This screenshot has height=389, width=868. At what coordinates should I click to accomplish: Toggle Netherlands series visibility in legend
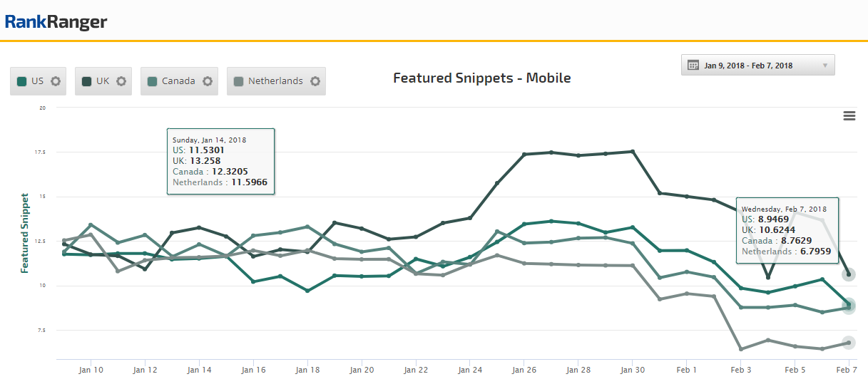275,81
